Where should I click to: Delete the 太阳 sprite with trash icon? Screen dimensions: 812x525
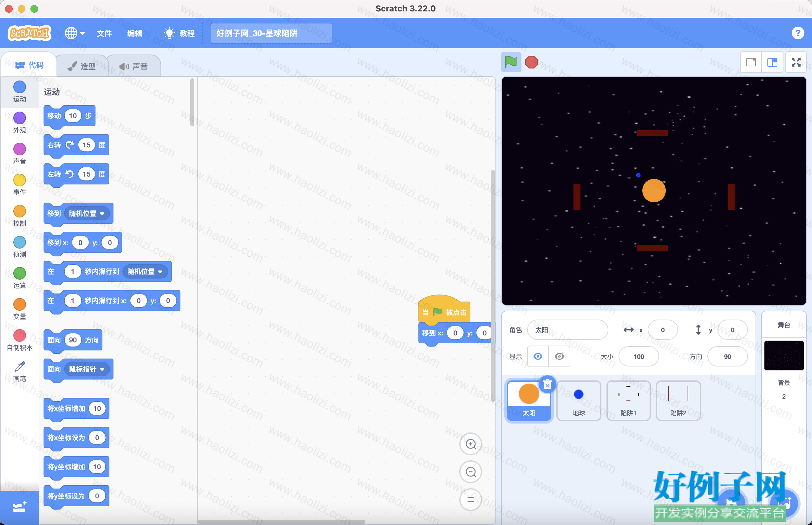tap(547, 385)
